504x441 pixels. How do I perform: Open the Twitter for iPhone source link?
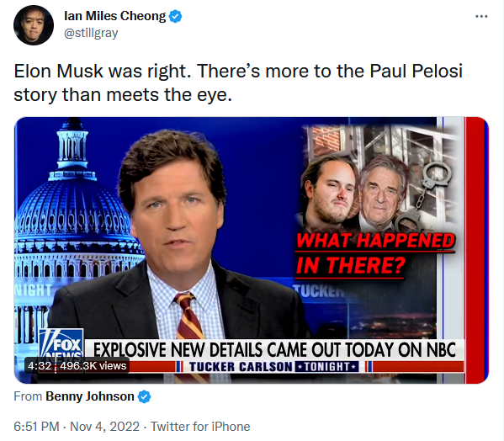click(x=200, y=427)
